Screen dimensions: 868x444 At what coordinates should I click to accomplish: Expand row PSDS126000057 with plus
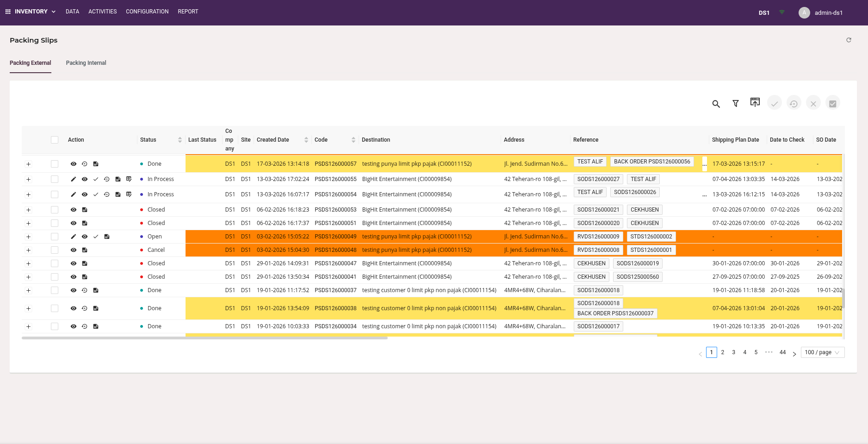pos(28,164)
